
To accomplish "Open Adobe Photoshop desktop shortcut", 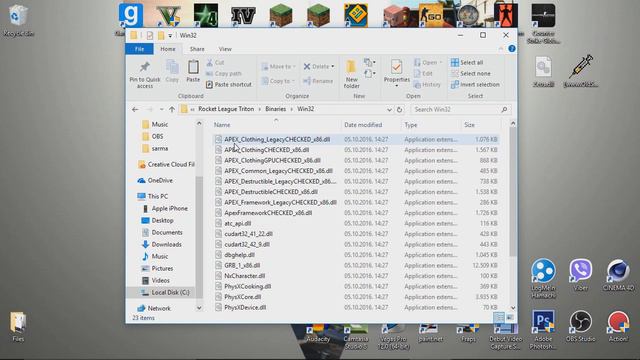I will (x=543, y=330).
